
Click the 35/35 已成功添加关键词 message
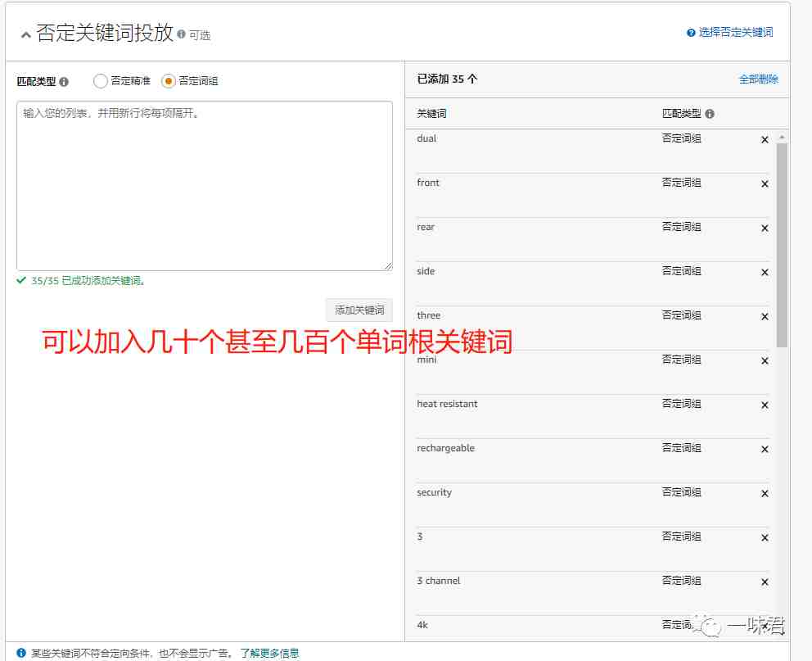point(88,281)
